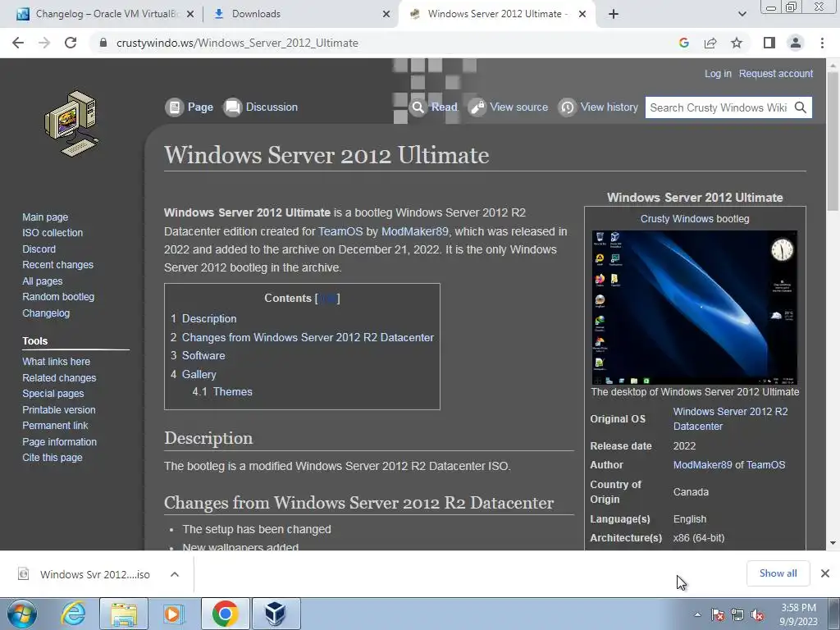Open a new browser tab
This screenshot has width=840, height=630.
coord(614,14)
